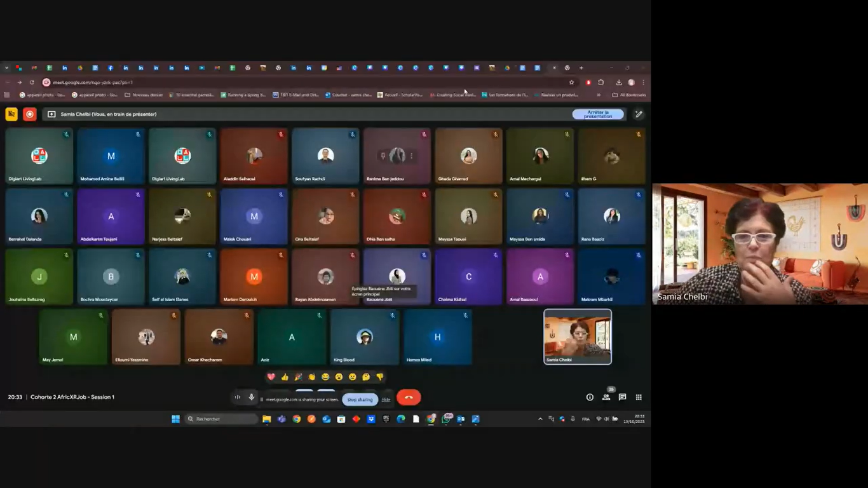Send the thumbs down reaction
868x488 pixels.
(380, 377)
